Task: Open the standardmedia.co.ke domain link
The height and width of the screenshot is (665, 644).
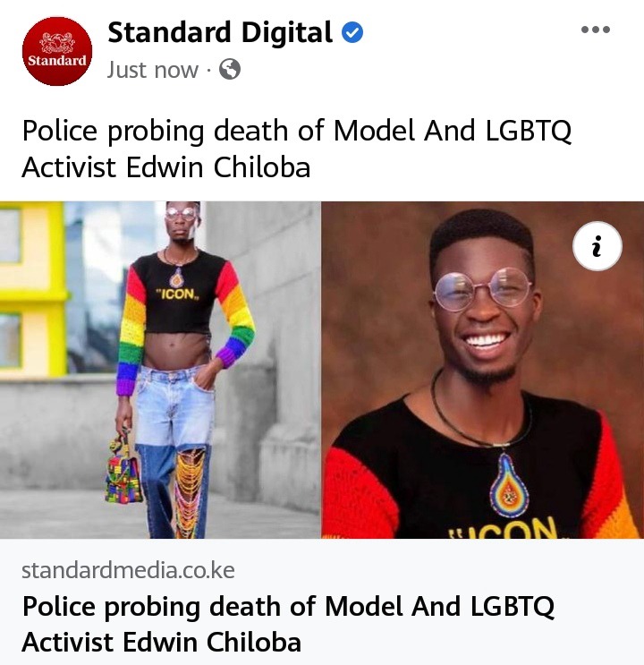Action: point(128,570)
